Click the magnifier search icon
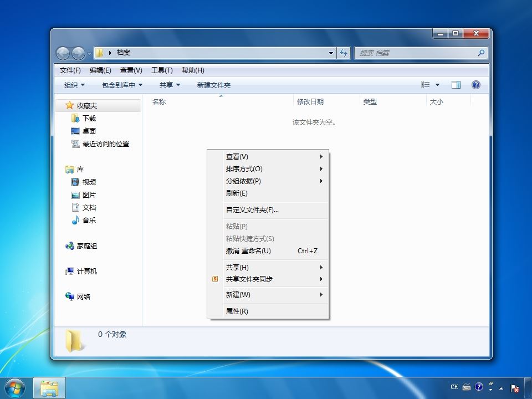The width and height of the screenshot is (532, 399). click(481, 53)
